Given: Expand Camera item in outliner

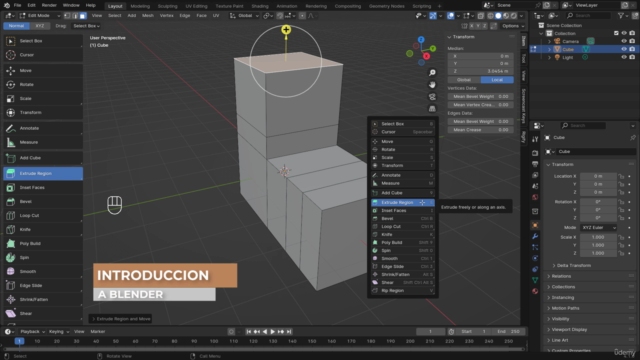Looking at the screenshot, I should point(549,41).
